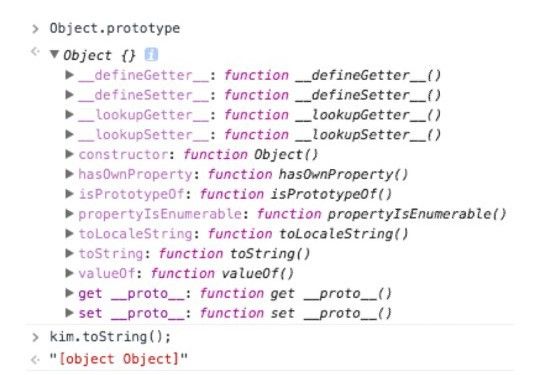Expand the toLocaleString property

point(70,234)
